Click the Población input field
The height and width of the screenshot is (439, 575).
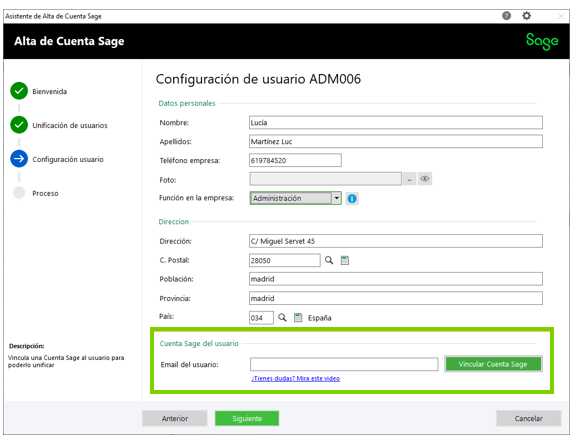click(396, 279)
